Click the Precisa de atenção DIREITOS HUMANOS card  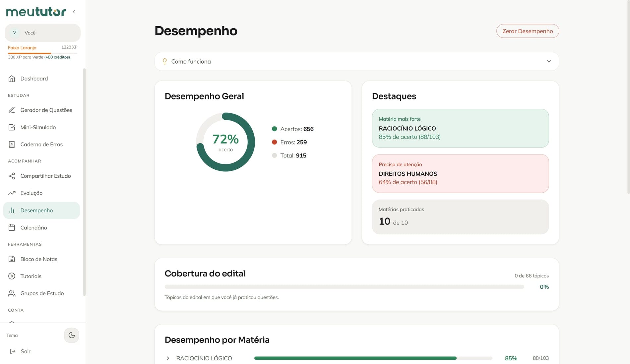point(460,173)
